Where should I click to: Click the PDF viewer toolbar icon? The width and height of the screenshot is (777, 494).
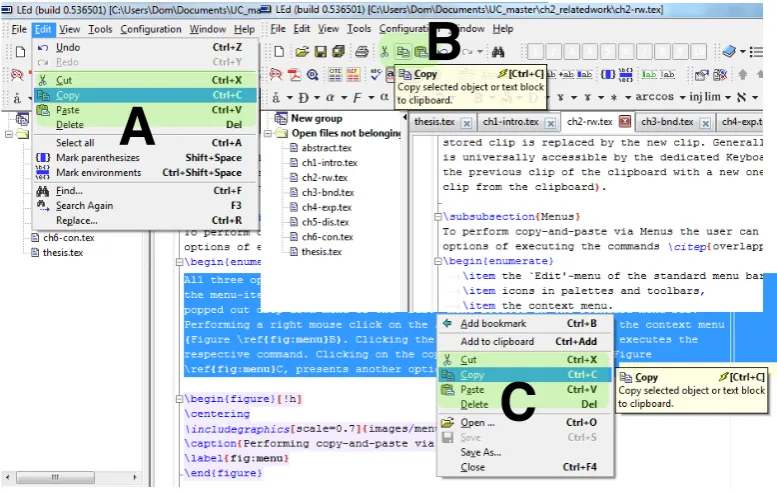click(x=294, y=75)
